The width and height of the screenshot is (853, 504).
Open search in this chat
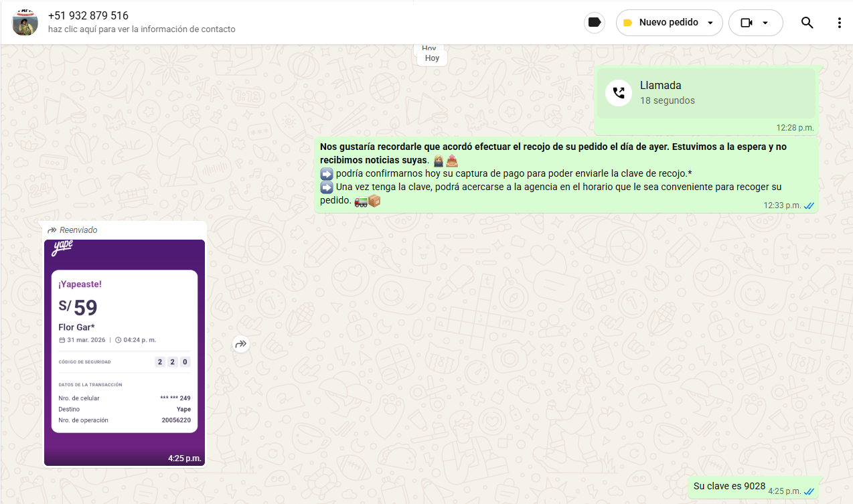point(807,23)
